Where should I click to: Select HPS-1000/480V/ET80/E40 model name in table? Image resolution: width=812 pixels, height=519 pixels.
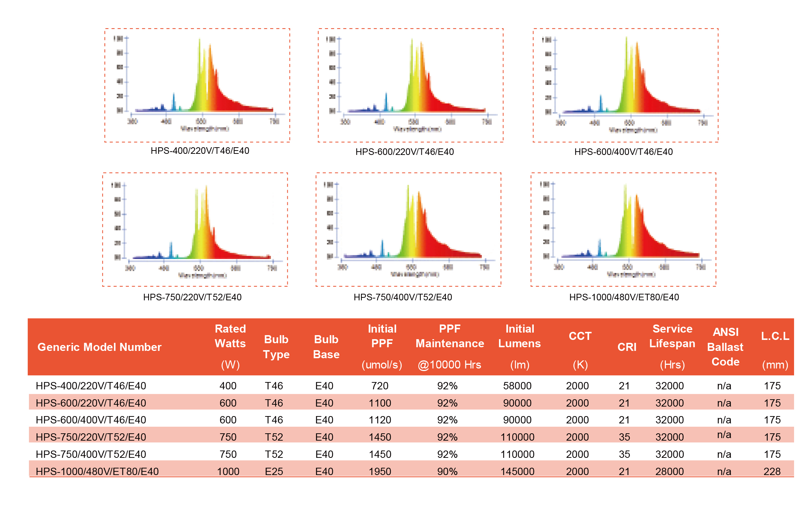97,471
